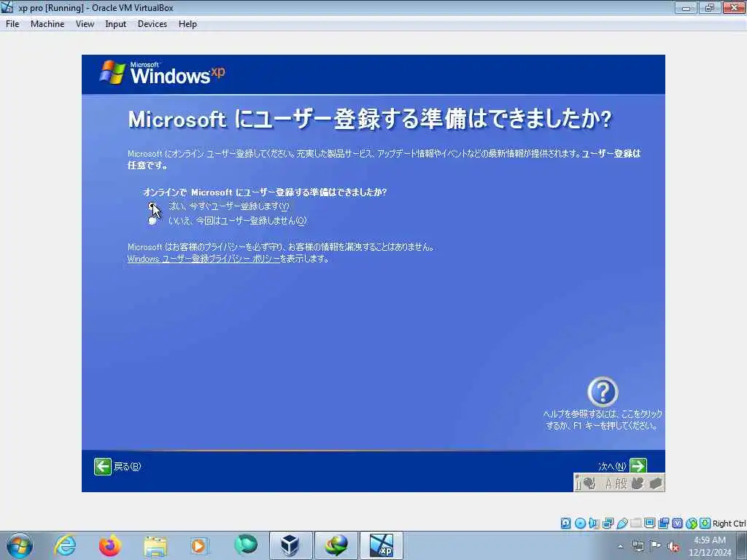The height and width of the screenshot is (560, 747).
Task: Open the Machine menu
Action: (x=47, y=24)
